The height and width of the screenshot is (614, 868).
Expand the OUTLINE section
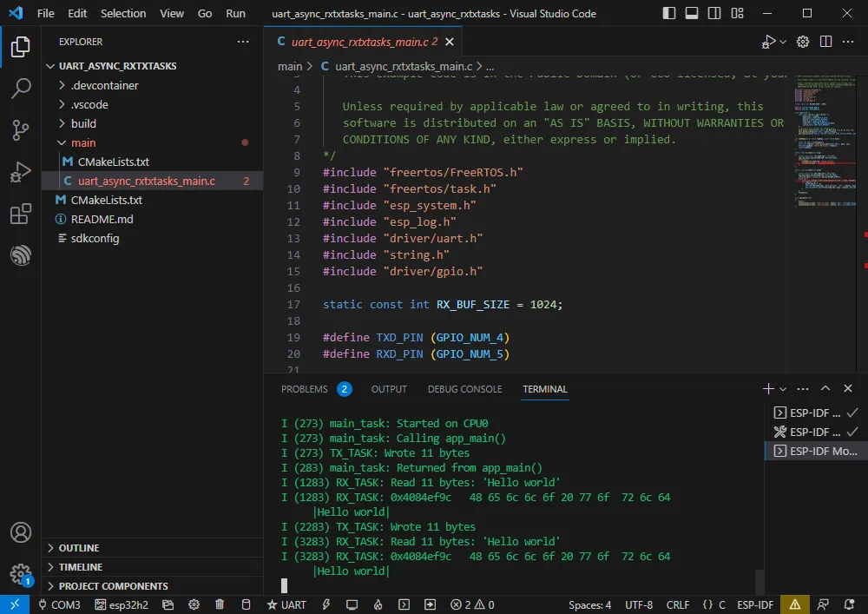pos(78,548)
